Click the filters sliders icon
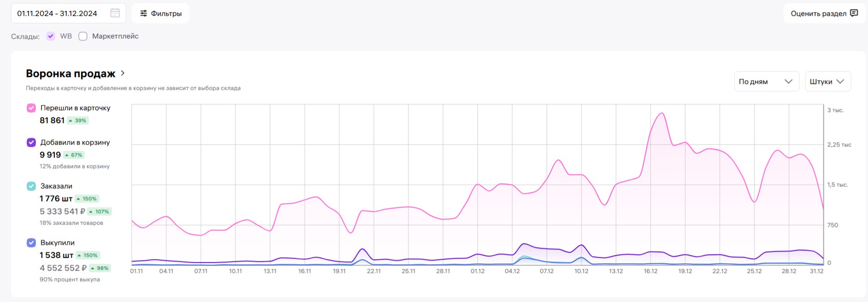Viewport: 868px width, 302px height. tap(144, 13)
